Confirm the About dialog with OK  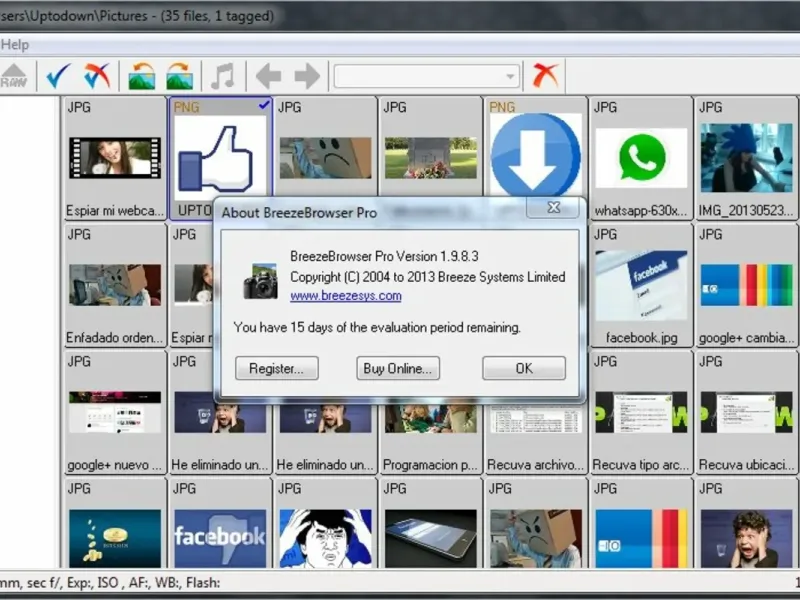point(524,368)
